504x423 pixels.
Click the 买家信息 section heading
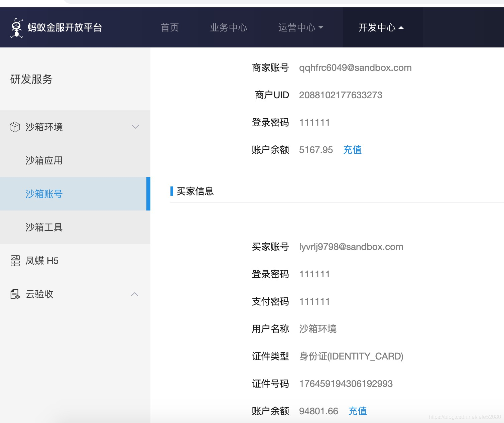[195, 191]
